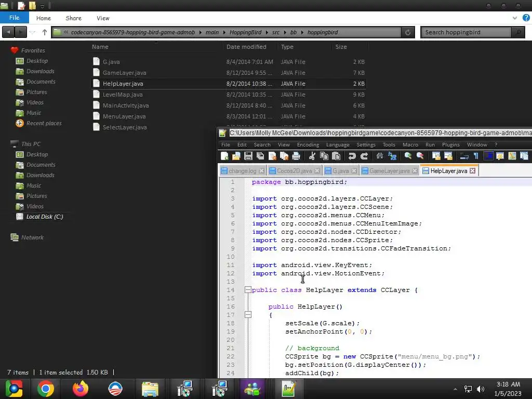Refresh the Explorer address bar
The height and width of the screenshot is (399, 532).
point(408,32)
